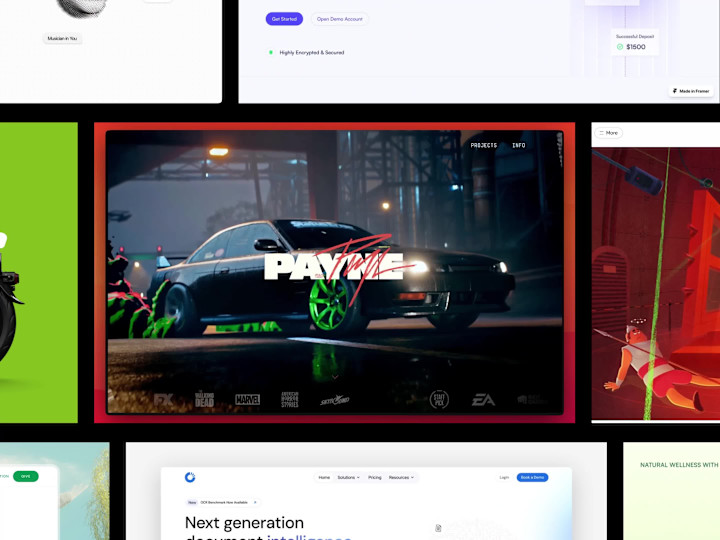
Task: Open the PROJECTS nav item
Action: pos(484,145)
